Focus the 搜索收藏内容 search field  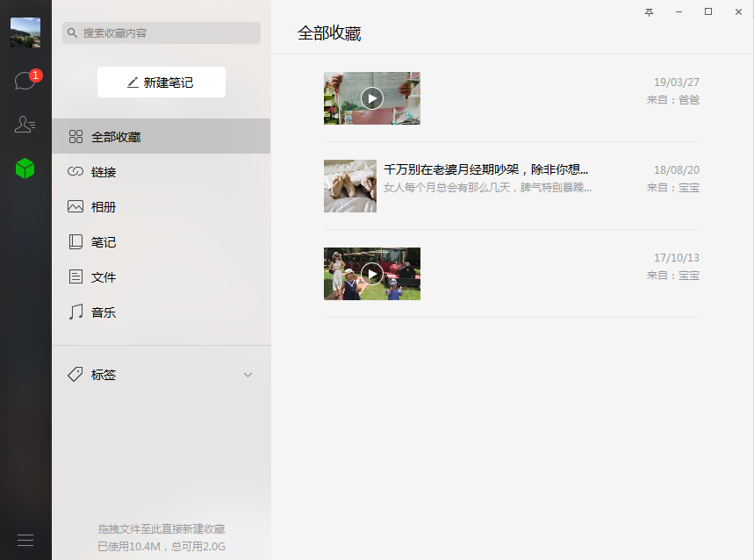167,33
